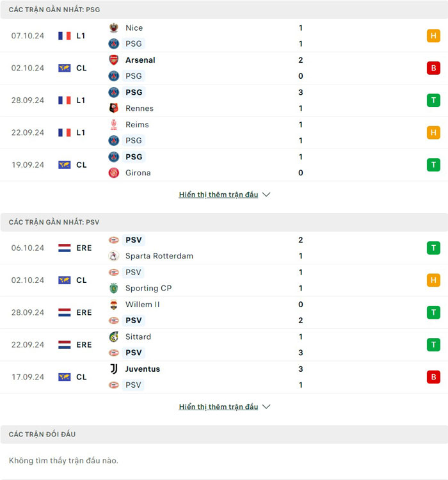Click the orange H badge for Nice-PSG
Image resolution: width=448 pixels, height=480 pixels.
(433, 36)
